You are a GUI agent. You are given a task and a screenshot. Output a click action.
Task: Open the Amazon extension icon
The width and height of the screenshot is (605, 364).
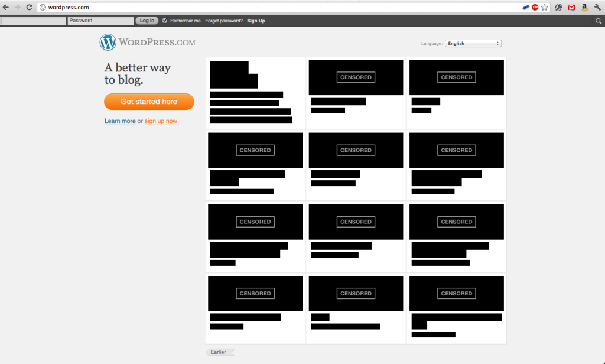[x=584, y=7]
